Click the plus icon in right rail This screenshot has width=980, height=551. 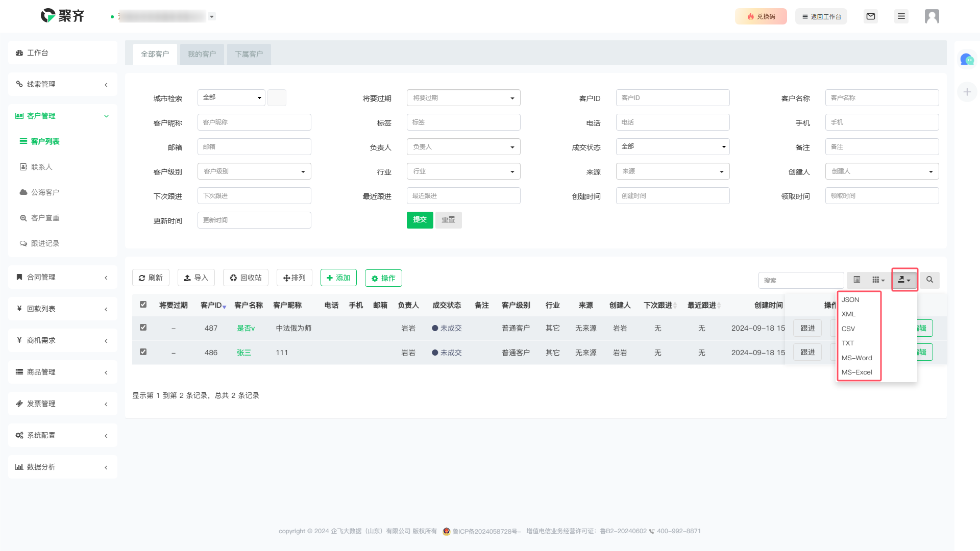[967, 92]
